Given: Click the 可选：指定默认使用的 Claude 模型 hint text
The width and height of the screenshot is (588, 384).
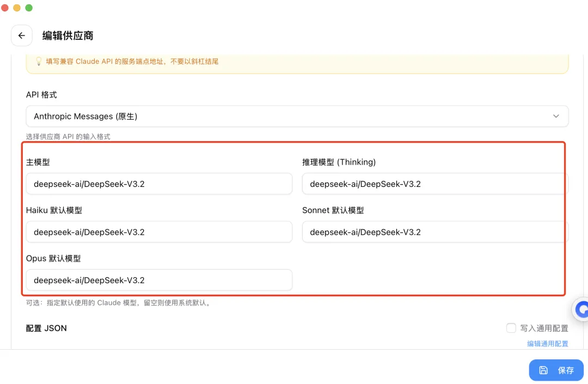Looking at the screenshot, I should click(x=119, y=303).
